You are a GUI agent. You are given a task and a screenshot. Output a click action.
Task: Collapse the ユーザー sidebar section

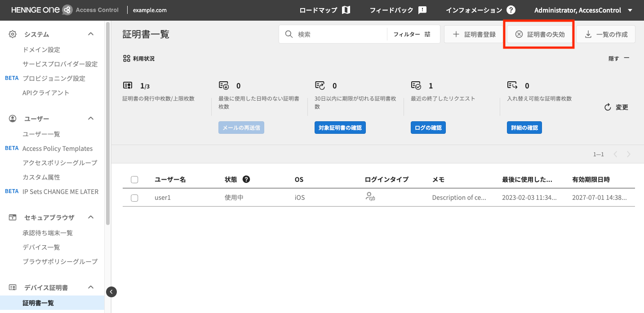pyautogui.click(x=91, y=119)
